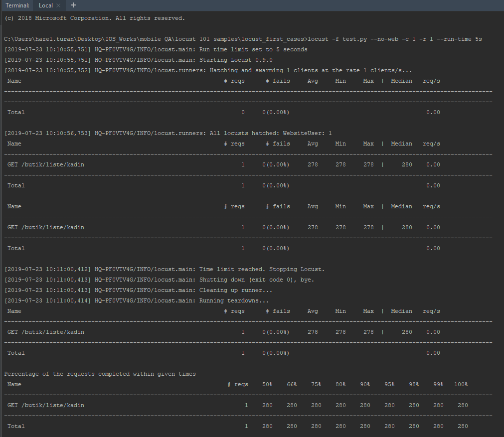Click the Terminal: panel label
Screen dimensions: 504x437
click(x=17, y=5)
